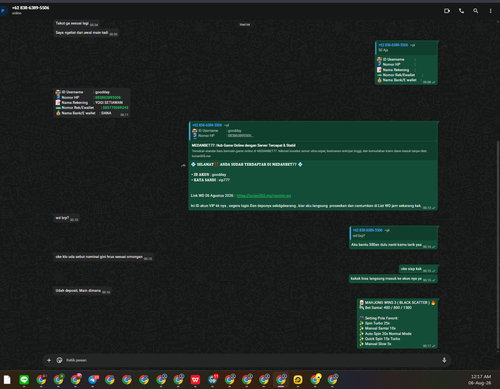Open the taskbar icon with the red 11 badge

[x=213, y=380]
